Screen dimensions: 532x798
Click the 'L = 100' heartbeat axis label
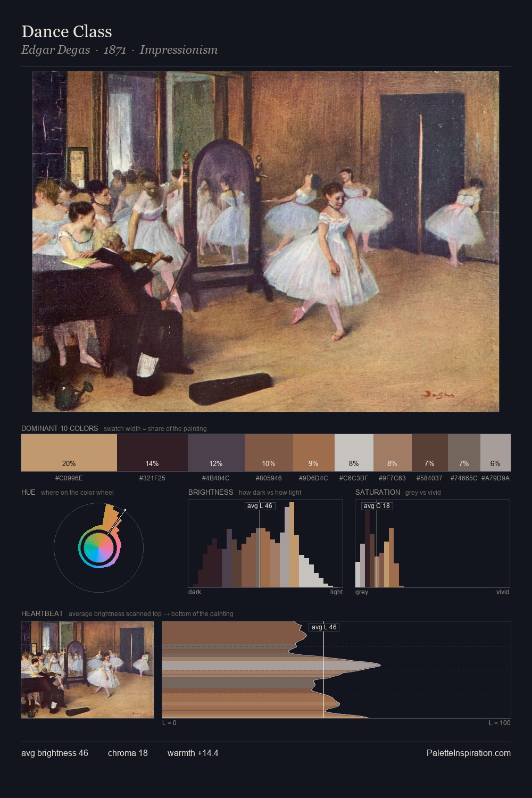click(x=500, y=723)
